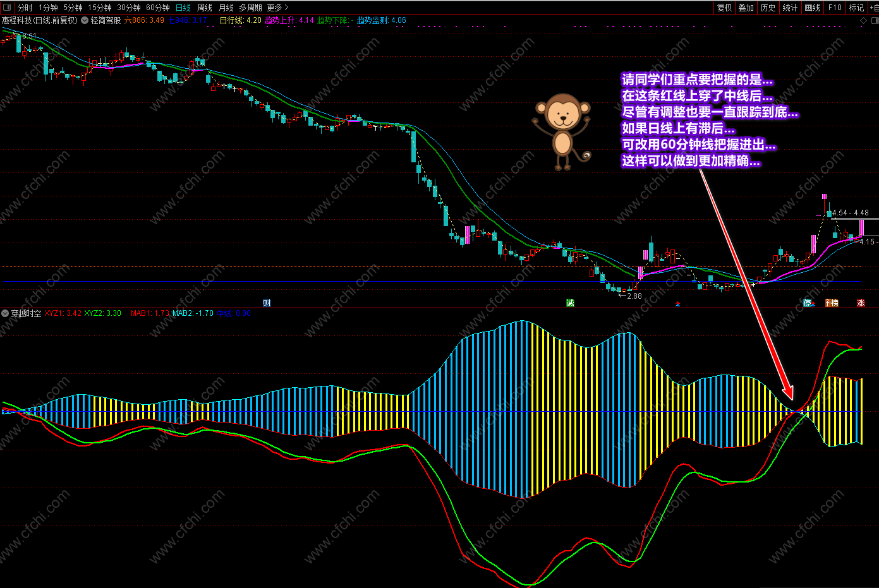Click the 穿越时空 sub-indicator name
The image size is (879, 588).
point(26,313)
